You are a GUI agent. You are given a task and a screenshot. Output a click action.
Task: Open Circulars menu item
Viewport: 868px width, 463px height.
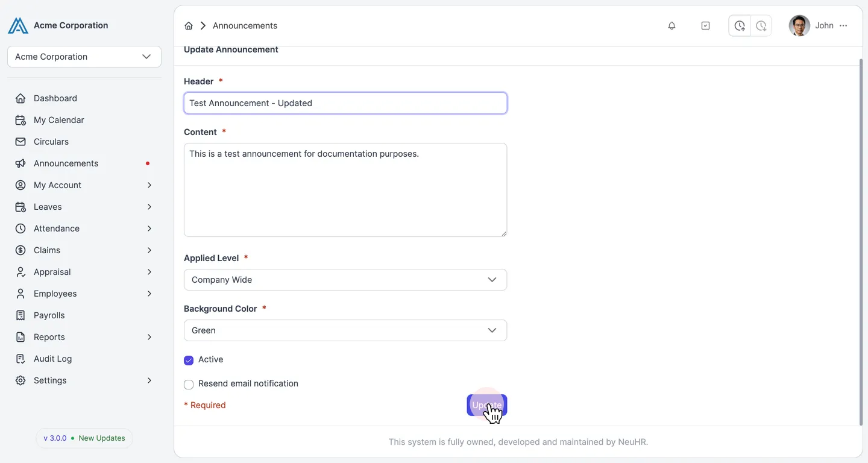[x=84, y=142]
